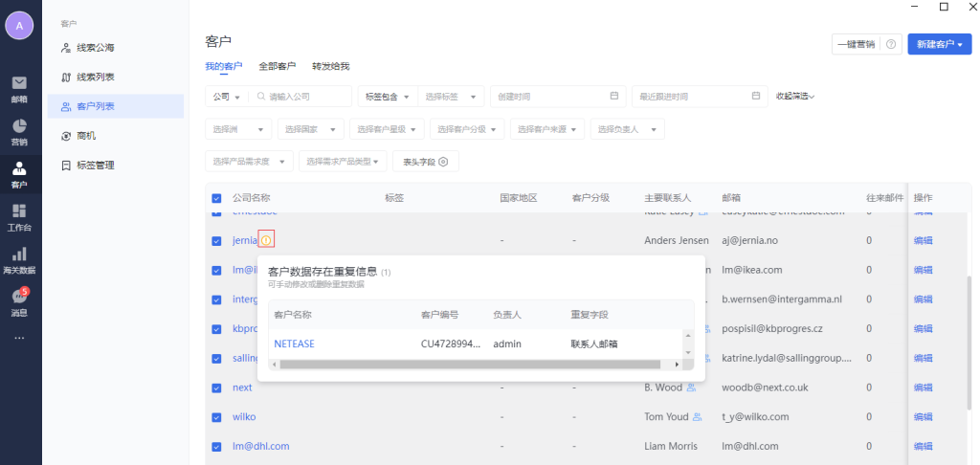Open the 选择负责人 dropdown
This screenshot has height=465, width=980.
[x=628, y=129]
